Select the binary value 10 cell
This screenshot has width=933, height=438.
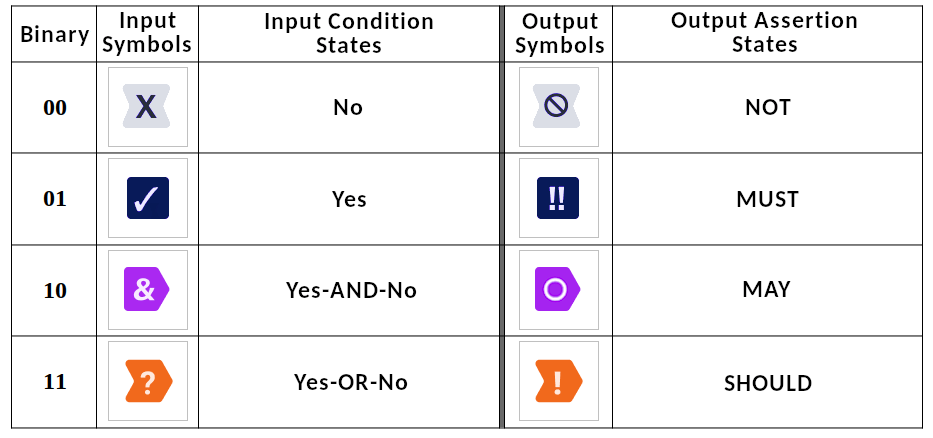[55, 290]
